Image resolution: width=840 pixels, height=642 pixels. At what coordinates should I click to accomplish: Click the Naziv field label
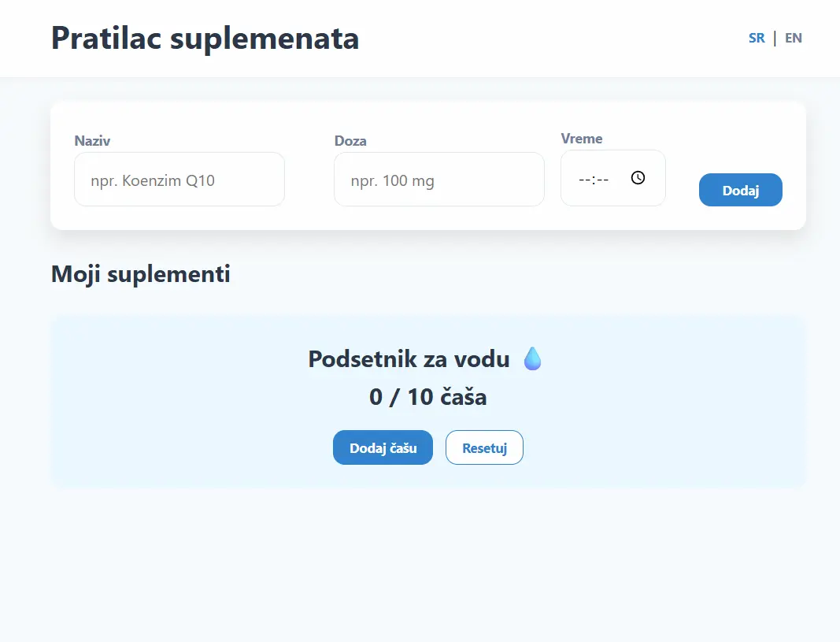91,141
